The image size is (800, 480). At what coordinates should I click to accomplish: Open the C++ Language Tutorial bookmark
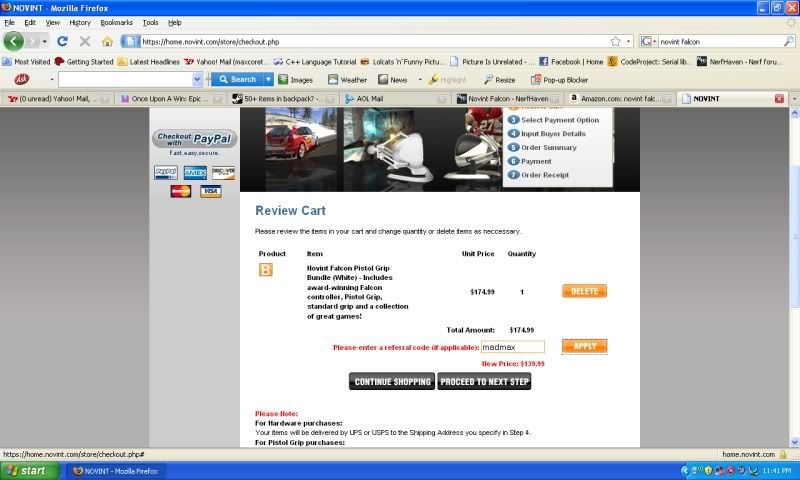[314, 62]
